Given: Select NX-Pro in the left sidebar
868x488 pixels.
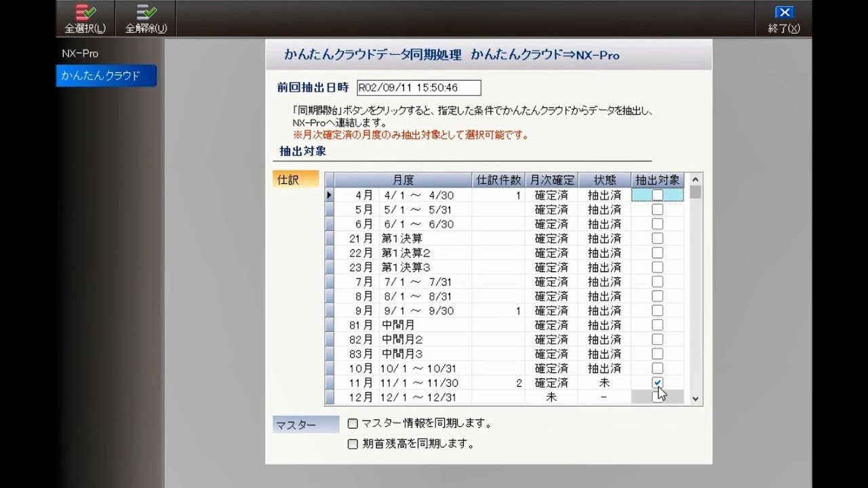Looking at the screenshot, I should 80,53.
